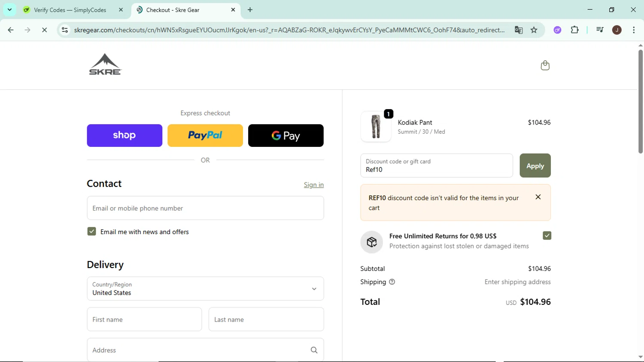Click the scrollbar down arrow
644x362 pixels.
tap(640, 357)
